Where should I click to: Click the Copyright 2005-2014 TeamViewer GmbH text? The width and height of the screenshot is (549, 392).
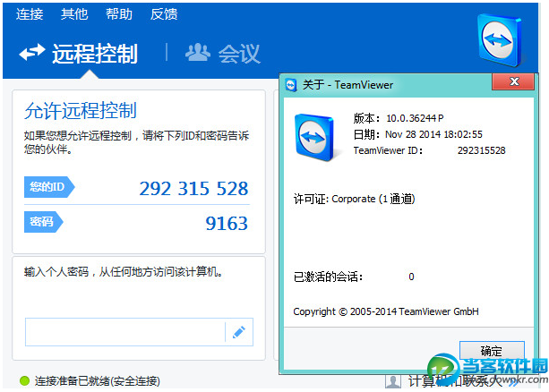(386, 311)
